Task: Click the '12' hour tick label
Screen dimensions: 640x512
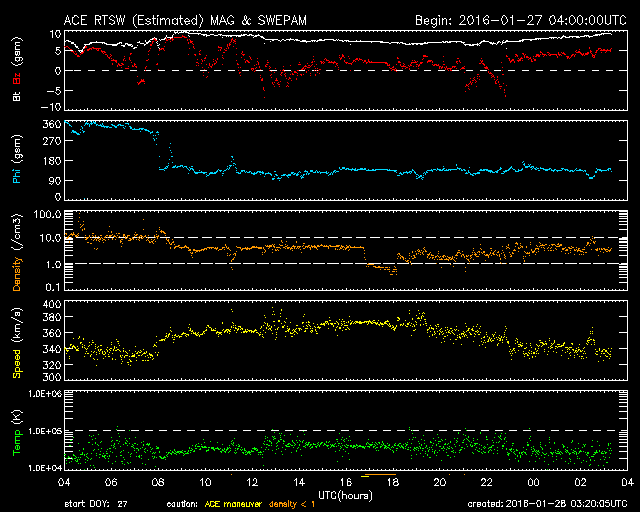Action: [x=252, y=482]
